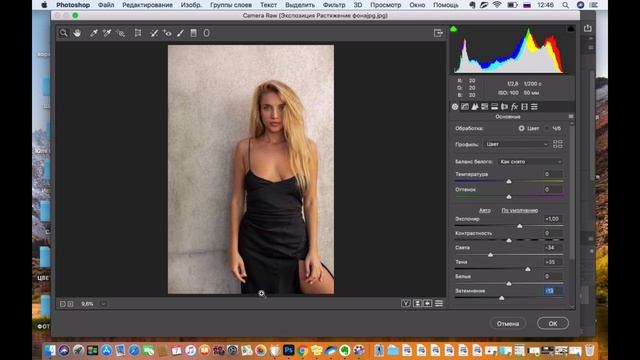The image size is (640, 360).
Task: Open the Просмотр menu
Action: pyautogui.click(x=386, y=5)
